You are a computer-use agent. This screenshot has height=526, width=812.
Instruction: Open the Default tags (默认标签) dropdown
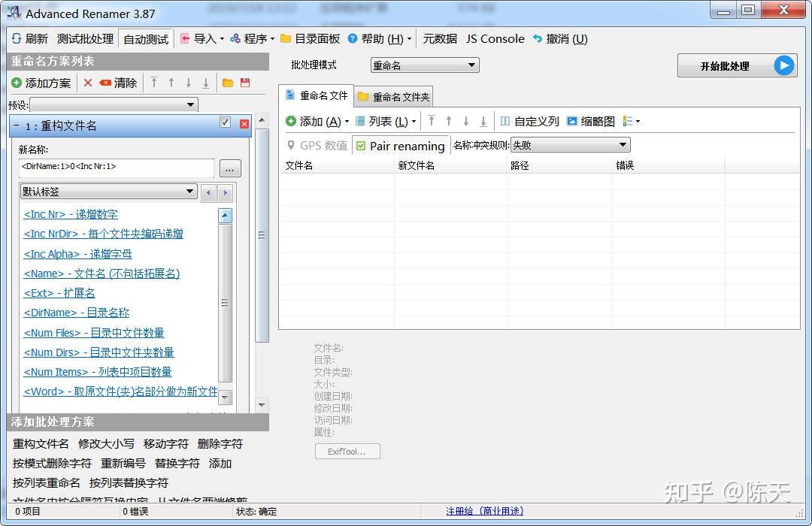pos(108,192)
